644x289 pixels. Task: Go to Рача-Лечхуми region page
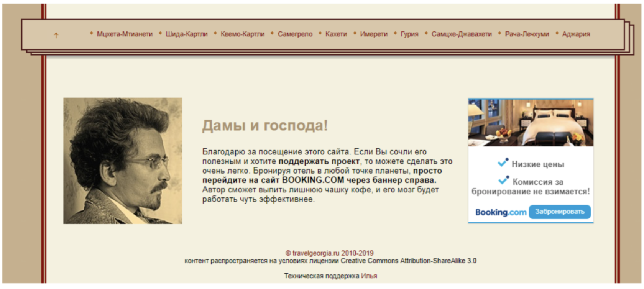(527, 34)
